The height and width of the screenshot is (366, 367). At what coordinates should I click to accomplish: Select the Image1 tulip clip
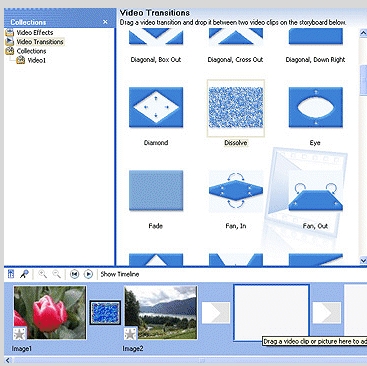point(50,312)
